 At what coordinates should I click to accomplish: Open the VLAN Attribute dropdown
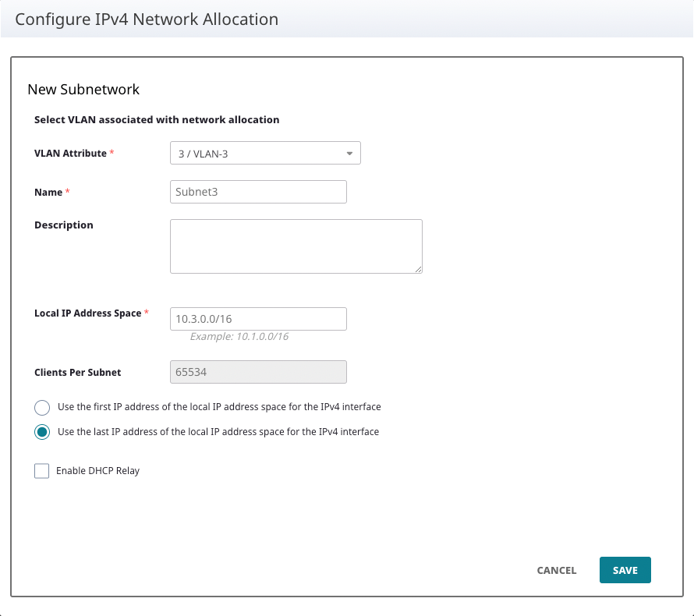(264, 154)
